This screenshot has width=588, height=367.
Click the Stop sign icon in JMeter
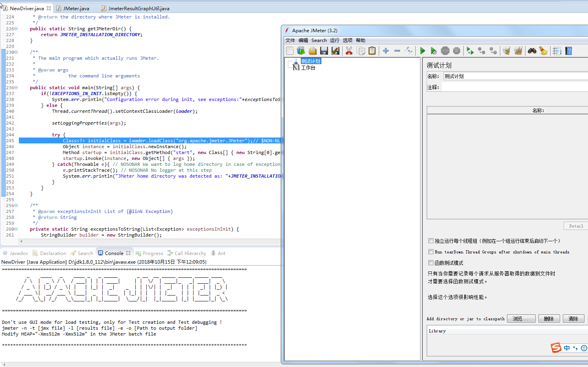tap(445, 51)
